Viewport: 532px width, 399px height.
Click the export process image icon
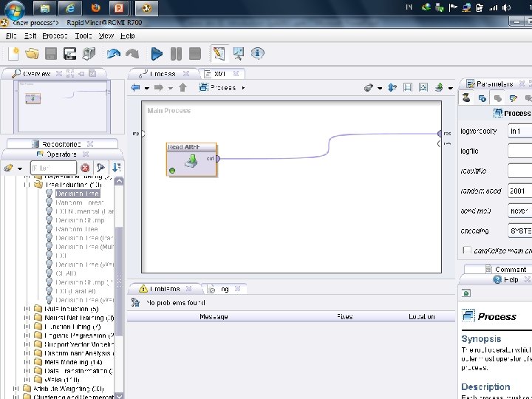439,87
